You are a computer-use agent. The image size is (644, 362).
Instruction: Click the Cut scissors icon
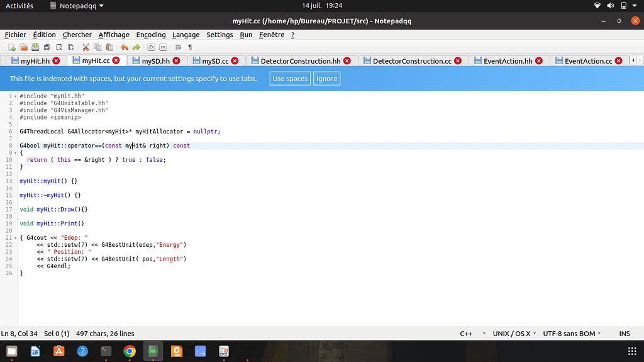(x=86, y=47)
